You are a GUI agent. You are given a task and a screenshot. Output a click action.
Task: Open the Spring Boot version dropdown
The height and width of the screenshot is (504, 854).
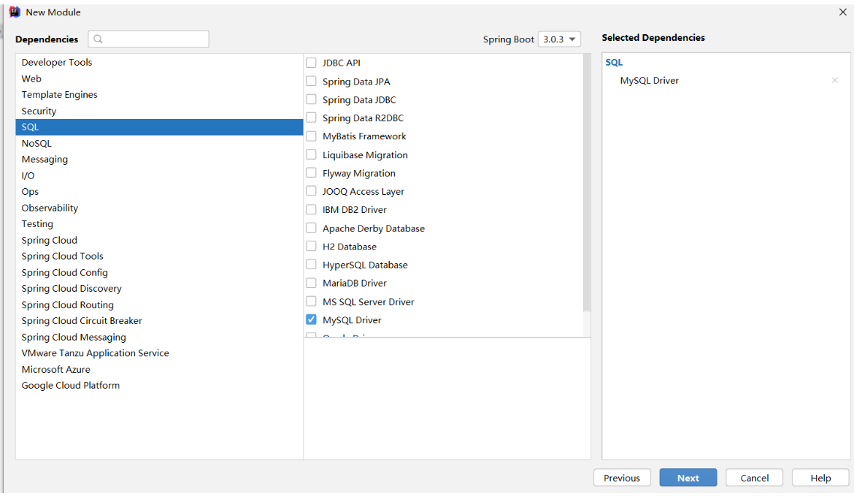(x=559, y=39)
